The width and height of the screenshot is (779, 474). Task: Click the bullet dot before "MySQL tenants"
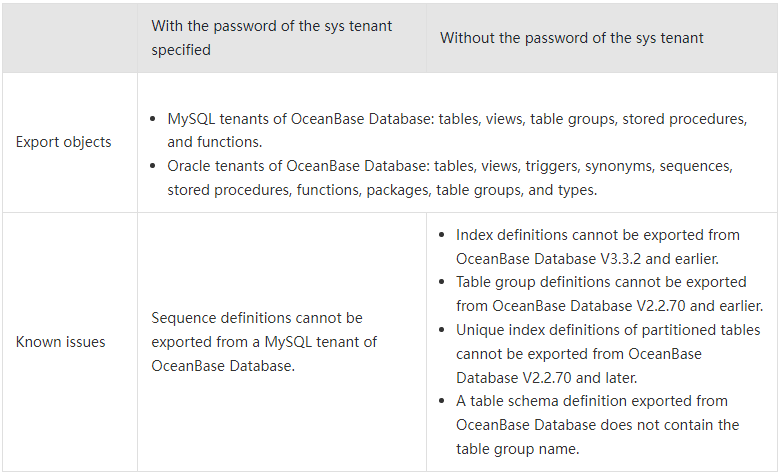pos(152,119)
